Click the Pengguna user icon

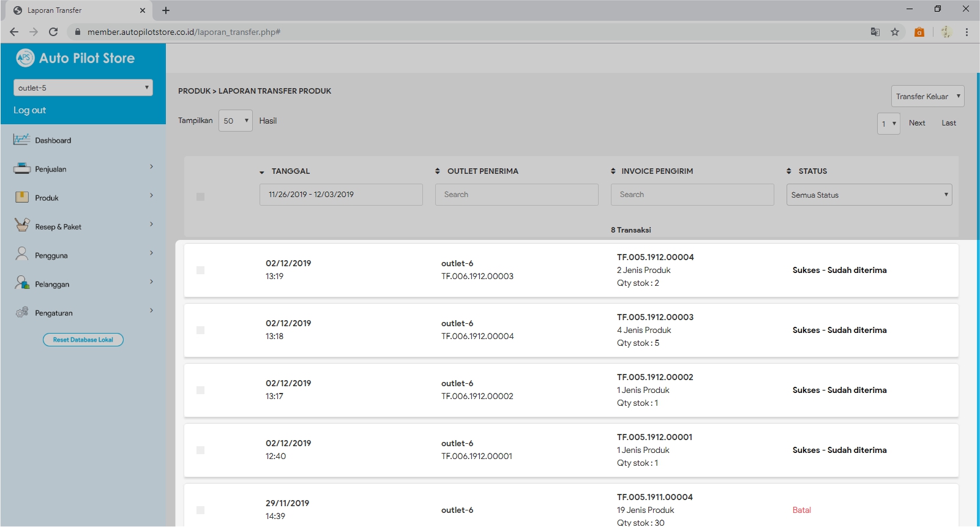point(21,254)
